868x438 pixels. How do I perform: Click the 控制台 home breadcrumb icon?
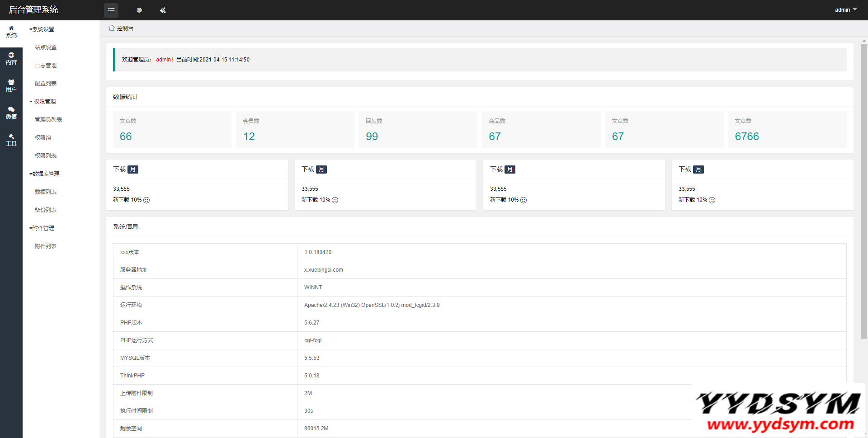[112, 28]
